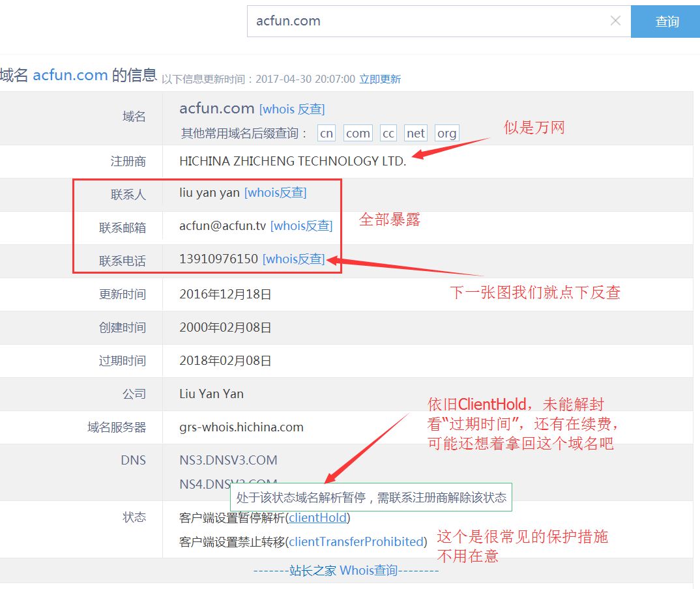This screenshot has height=589, width=700.
Task: Click the clientHold tooltip box
Action: 371,497
